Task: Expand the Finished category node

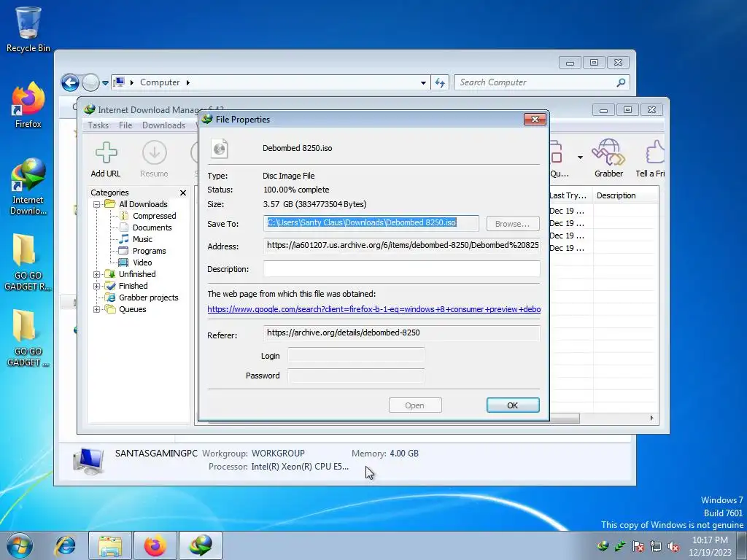Action: tap(96, 286)
